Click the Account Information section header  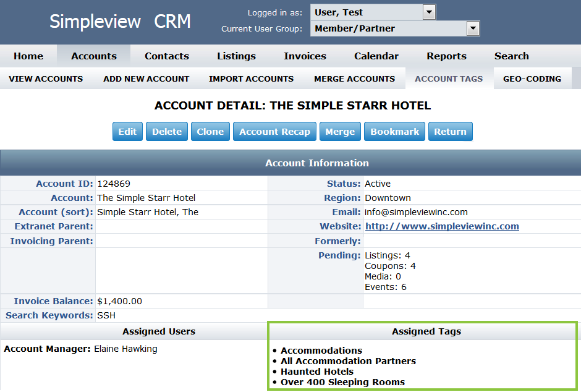click(317, 163)
